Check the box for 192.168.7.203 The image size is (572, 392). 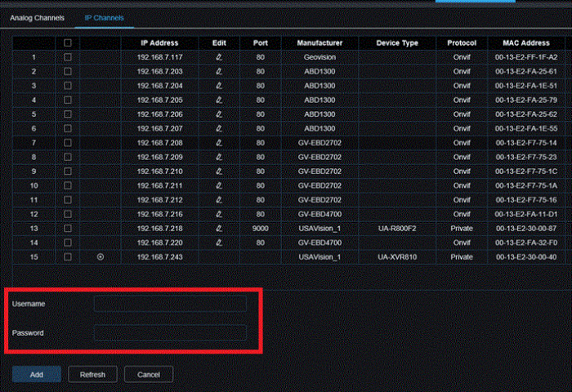68,71
